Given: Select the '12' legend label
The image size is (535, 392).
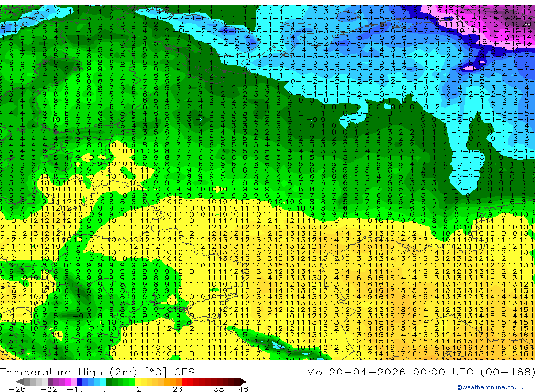Looking at the screenshot, I should [136, 389].
